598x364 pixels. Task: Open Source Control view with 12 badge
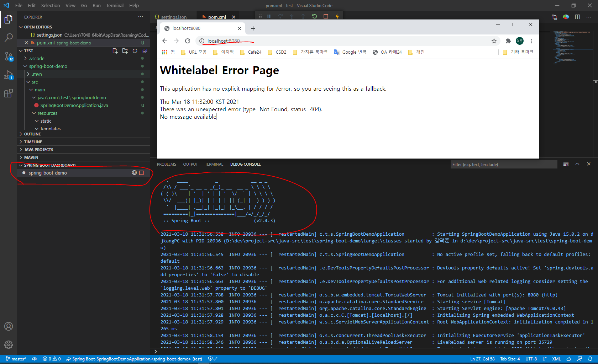click(9, 56)
